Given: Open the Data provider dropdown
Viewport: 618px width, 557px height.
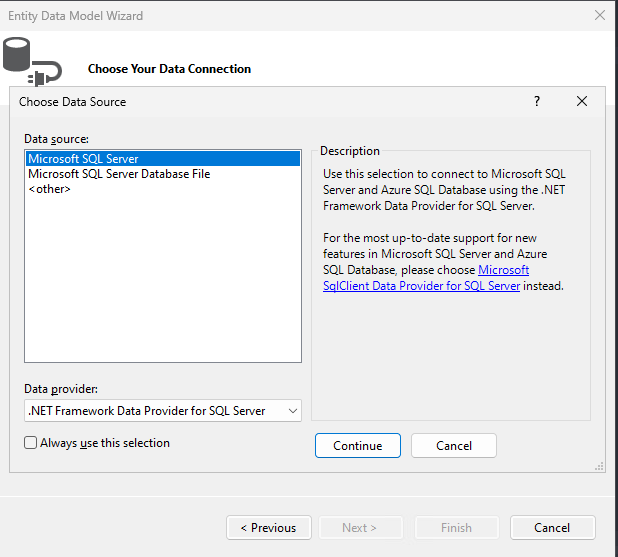Looking at the screenshot, I should [x=163, y=411].
